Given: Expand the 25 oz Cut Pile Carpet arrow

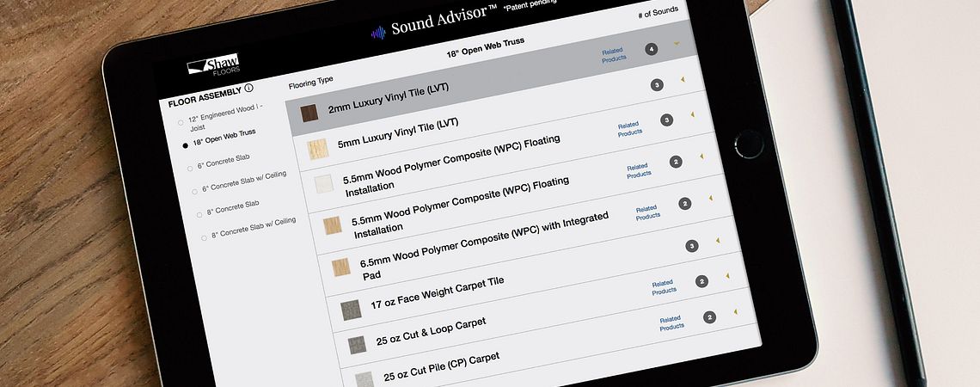Looking at the screenshot, I should [736, 311].
